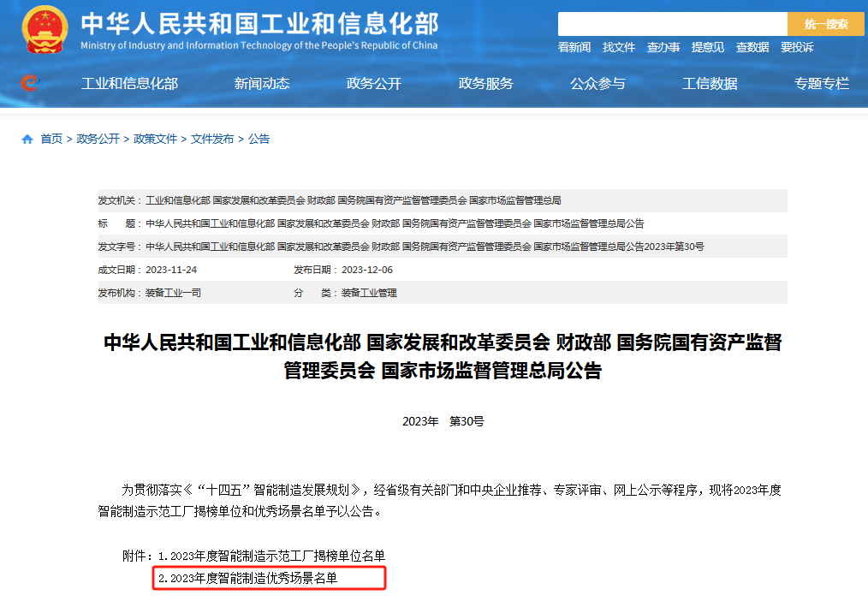The width and height of the screenshot is (868, 607).
Task: Click the 找文件 quick link
Action: click(619, 47)
